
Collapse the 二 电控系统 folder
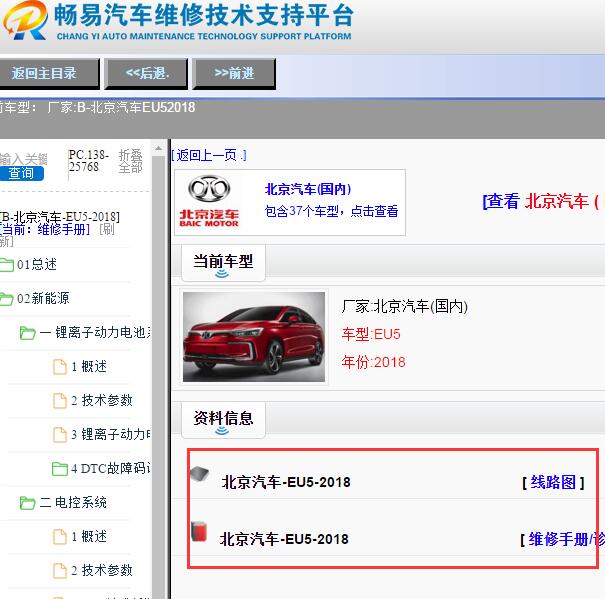(x=73, y=502)
